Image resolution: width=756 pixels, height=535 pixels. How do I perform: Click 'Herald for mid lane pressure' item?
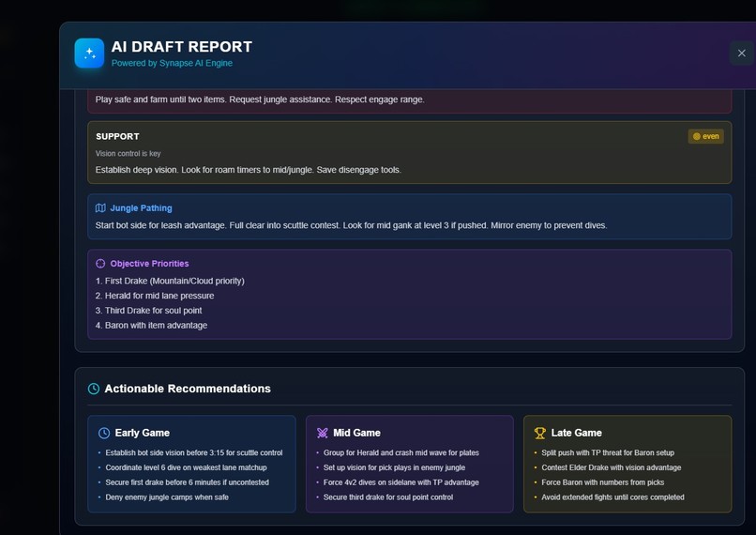point(155,296)
